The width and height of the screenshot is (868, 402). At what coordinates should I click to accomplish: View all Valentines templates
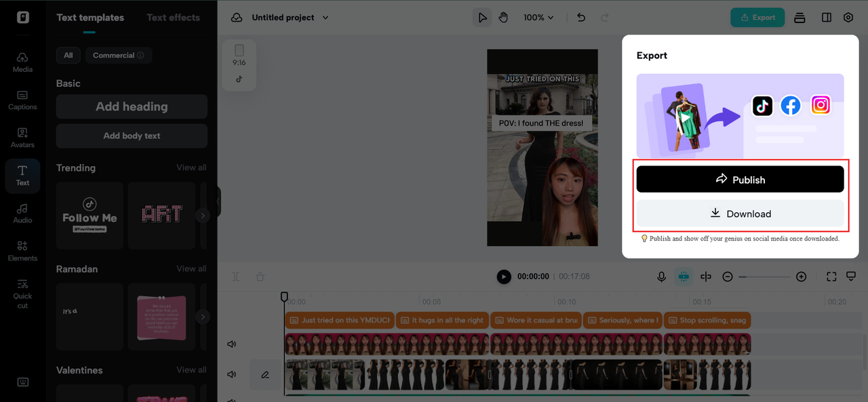(191, 370)
